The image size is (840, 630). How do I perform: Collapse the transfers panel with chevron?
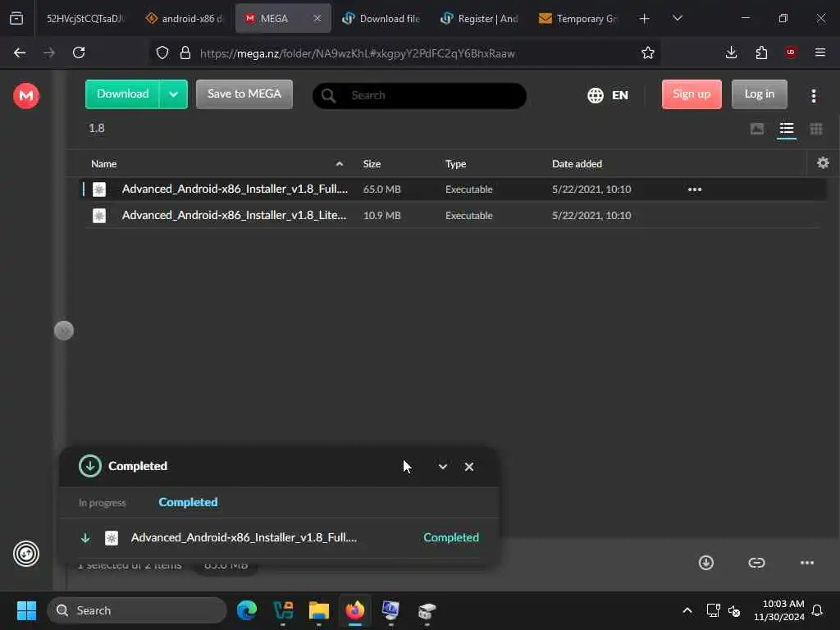(442, 467)
